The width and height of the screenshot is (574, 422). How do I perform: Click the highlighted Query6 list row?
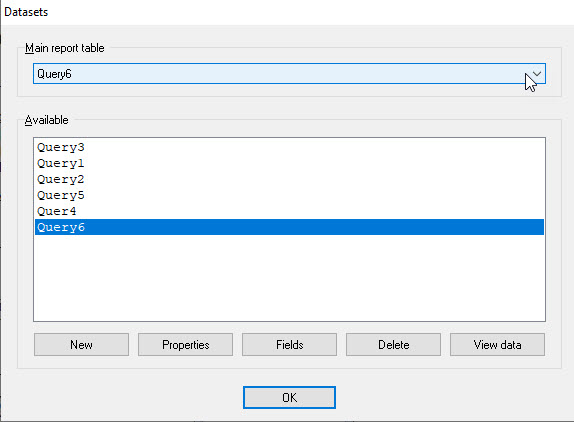[x=289, y=227]
